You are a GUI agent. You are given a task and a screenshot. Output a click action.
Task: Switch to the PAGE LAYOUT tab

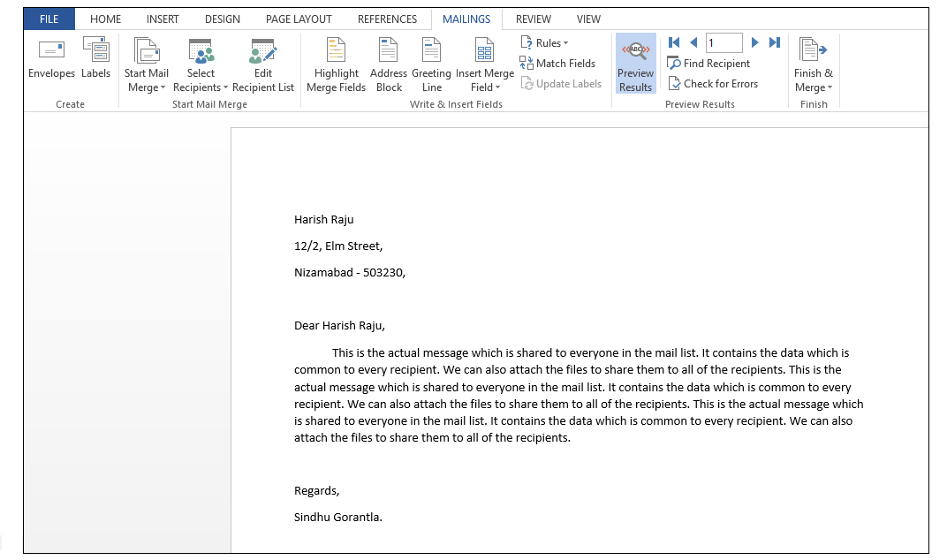299,19
